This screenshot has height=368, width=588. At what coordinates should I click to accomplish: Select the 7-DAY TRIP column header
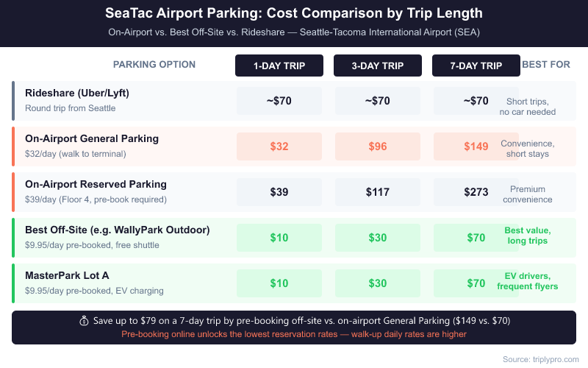(x=476, y=66)
